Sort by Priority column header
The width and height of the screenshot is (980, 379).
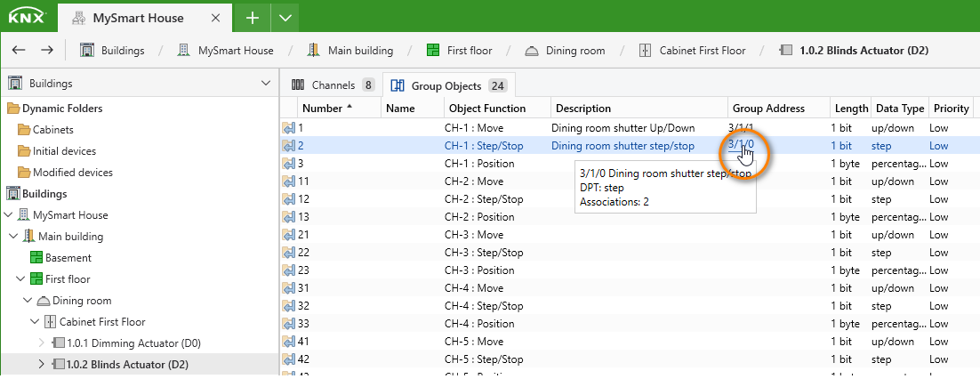click(x=952, y=109)
